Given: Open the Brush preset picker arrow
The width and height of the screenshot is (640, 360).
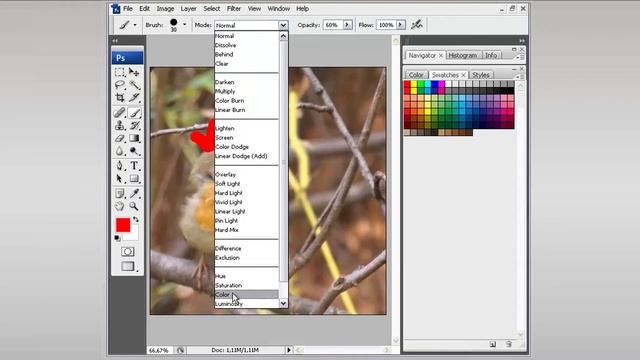Looking at the screenshot, I should coord(184,25).
